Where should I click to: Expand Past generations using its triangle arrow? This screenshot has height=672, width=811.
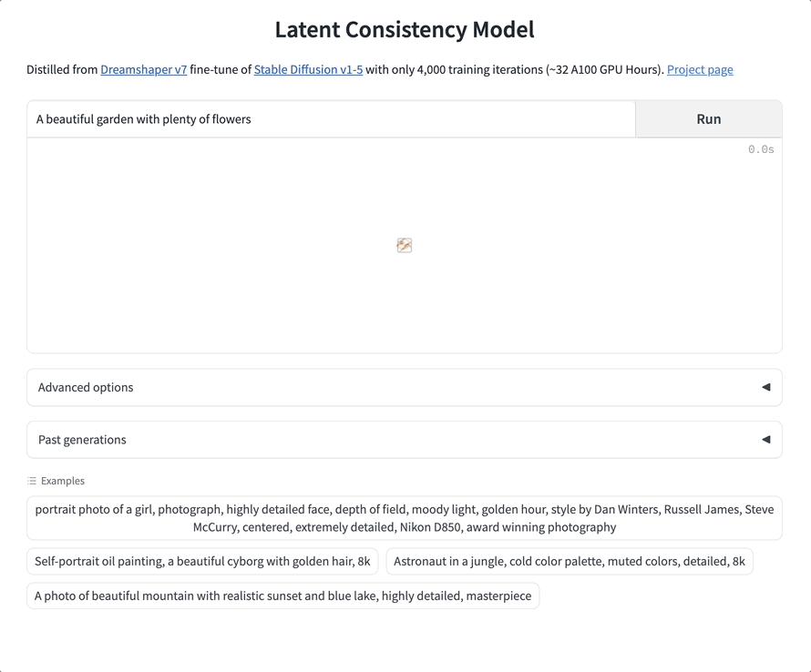765,440
